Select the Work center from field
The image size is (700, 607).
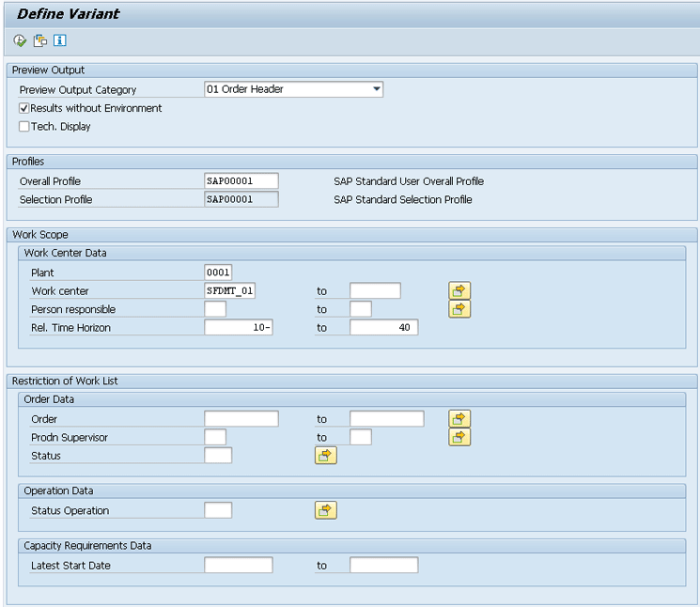click(230, 291)
